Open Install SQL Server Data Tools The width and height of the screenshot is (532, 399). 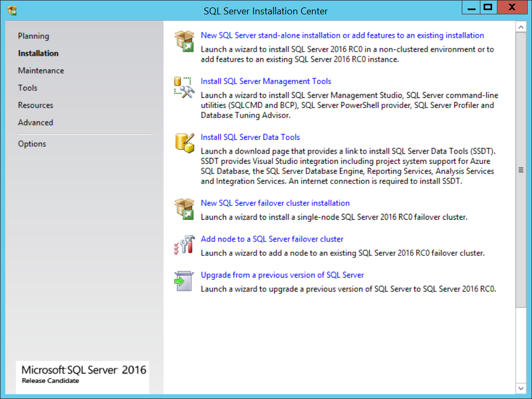point(250,137)
